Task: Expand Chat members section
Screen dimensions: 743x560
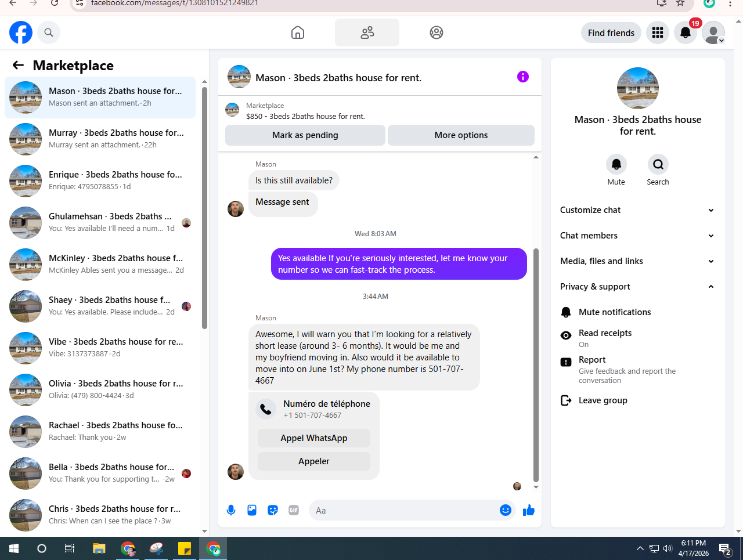Action: pos(637,236)
